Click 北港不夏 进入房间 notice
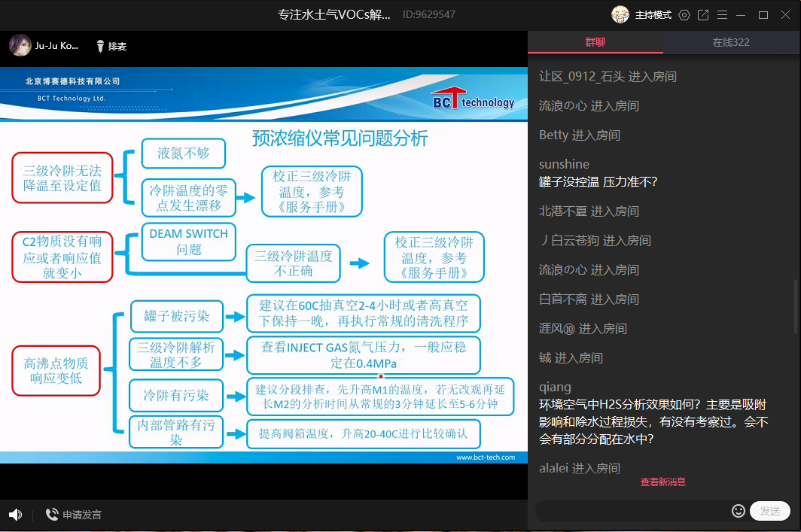The width and height of the screenshot is (801, 532). [x=589, y=211]
